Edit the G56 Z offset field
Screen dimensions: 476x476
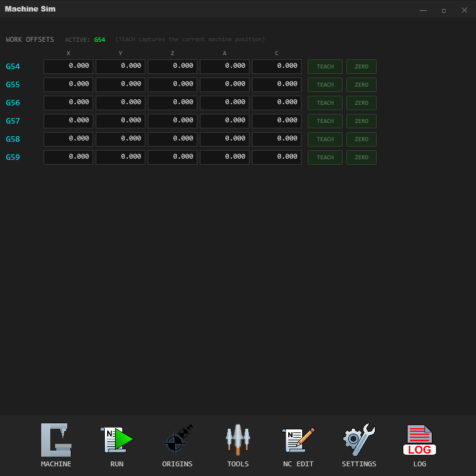173,103
